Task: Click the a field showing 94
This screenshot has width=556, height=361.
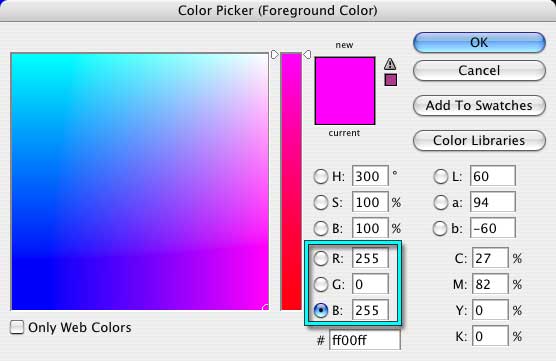Action: tap(493, 202)
